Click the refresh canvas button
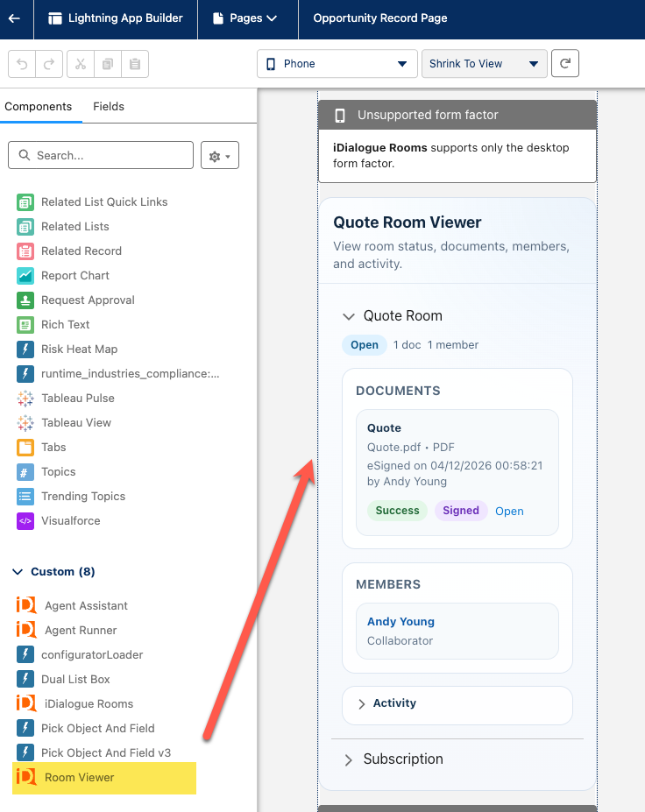This screenshot has height=812, width=645. [x=564, y=63]
